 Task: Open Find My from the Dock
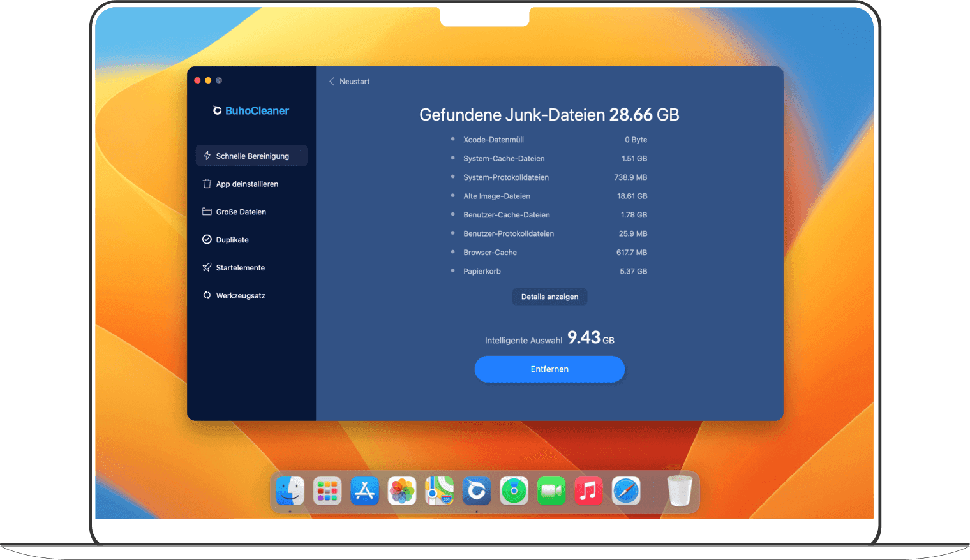514,491
